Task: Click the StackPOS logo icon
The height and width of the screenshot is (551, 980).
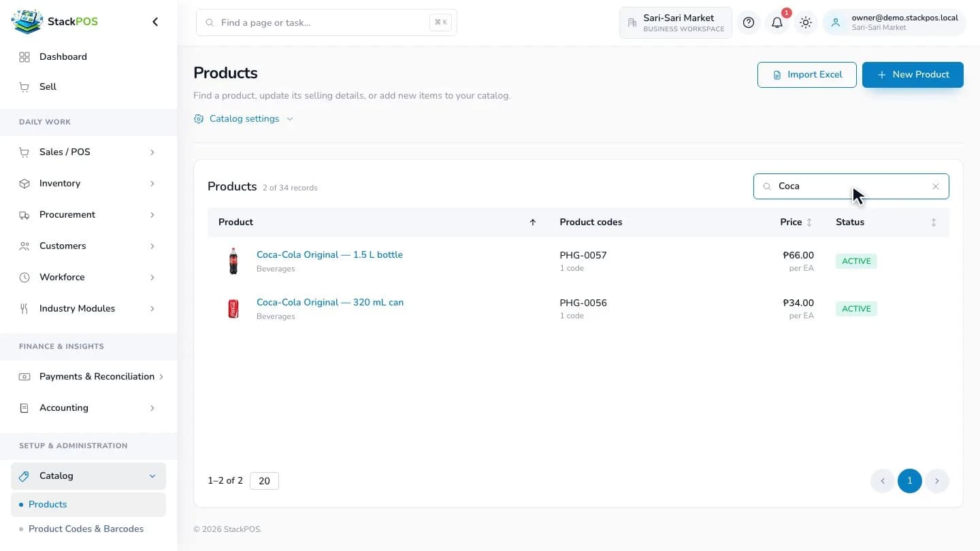Action: [x=27, y=22]
